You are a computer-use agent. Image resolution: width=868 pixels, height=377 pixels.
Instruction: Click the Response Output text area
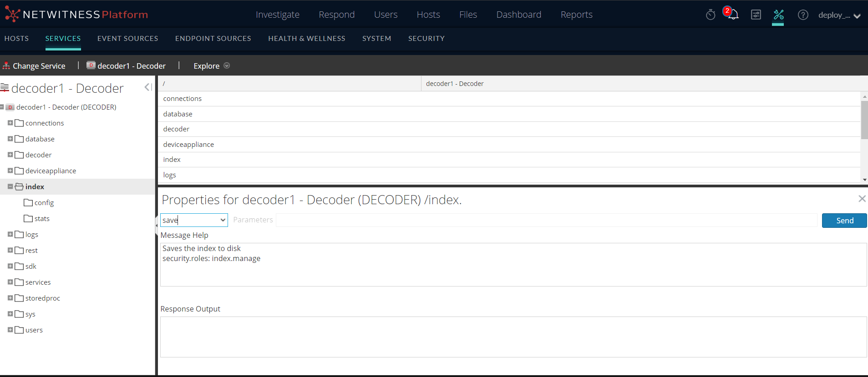coord(513,337)
